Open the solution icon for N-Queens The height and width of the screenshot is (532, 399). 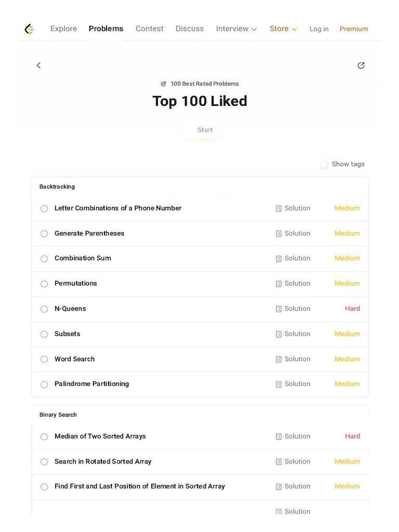[278, 309]
